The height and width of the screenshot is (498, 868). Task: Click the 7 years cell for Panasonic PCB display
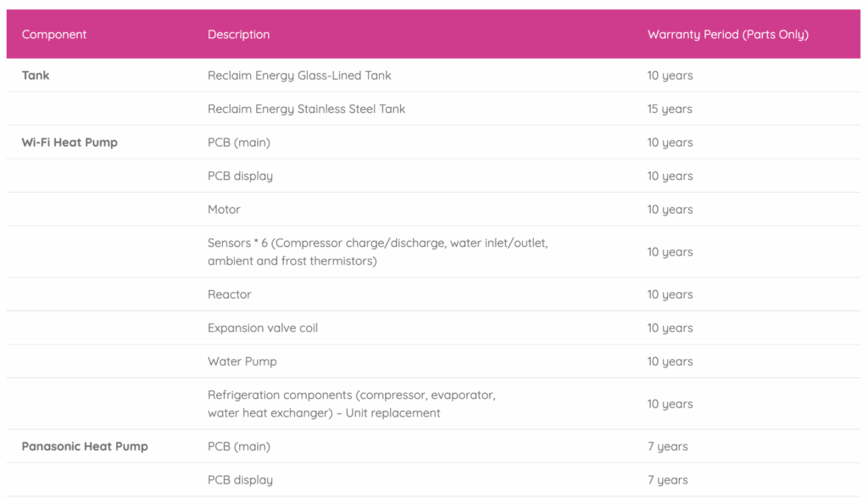(x=667, y=480)
